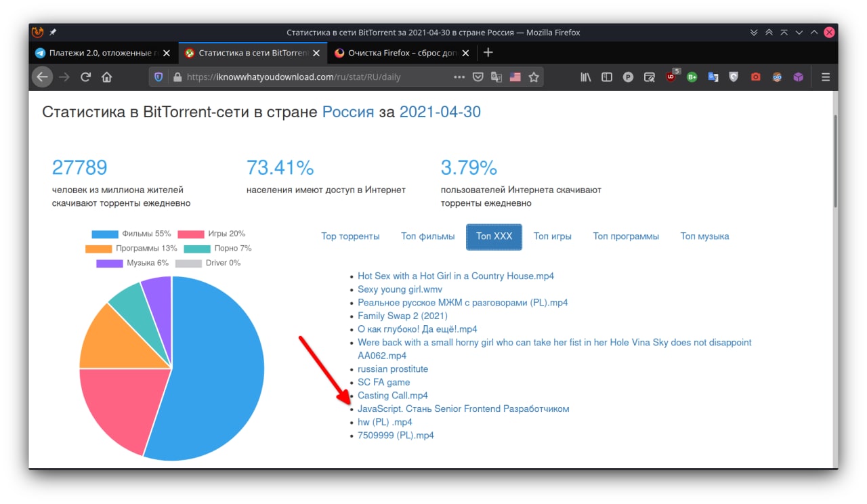Click the pin icon in title bar
Image resolution: width=867 pixels, height=504 pixels.
coord(53,32)
